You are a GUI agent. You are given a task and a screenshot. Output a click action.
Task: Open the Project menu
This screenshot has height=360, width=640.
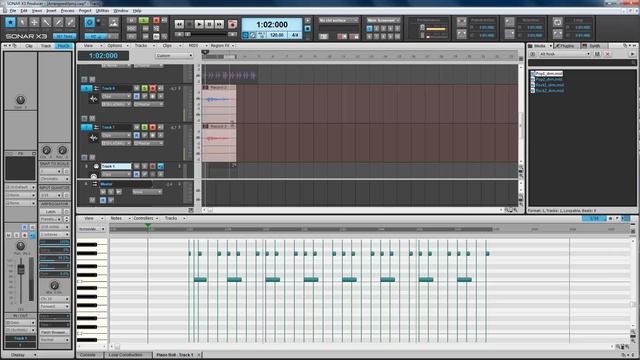coord(85,11)
